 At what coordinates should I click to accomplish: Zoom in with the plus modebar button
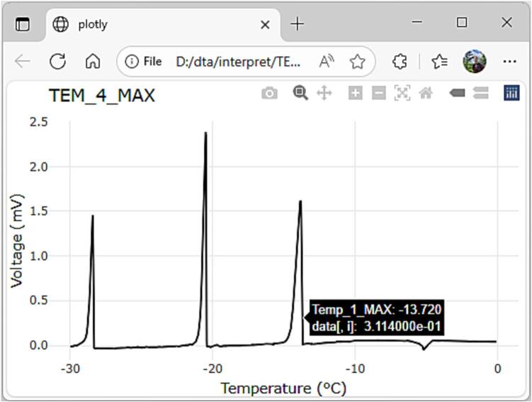355,93
